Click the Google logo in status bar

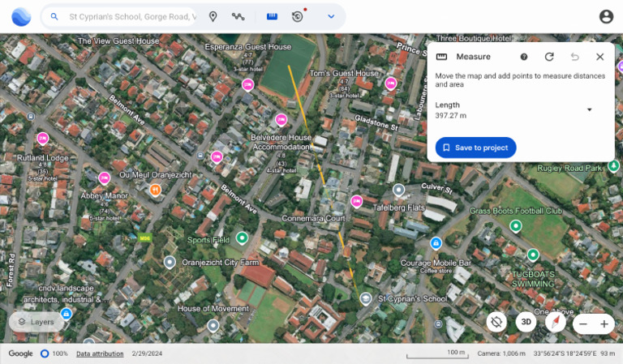point(20,353)
